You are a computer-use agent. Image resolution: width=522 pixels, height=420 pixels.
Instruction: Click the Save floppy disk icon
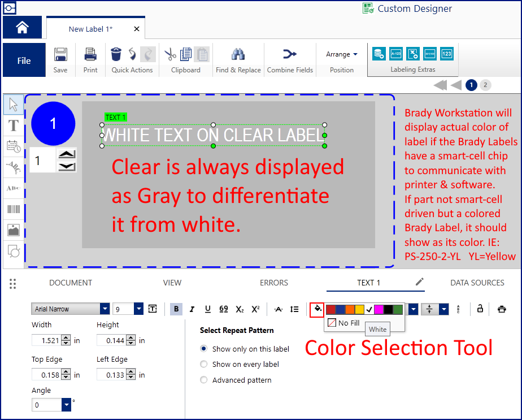(x=60, y=54)
